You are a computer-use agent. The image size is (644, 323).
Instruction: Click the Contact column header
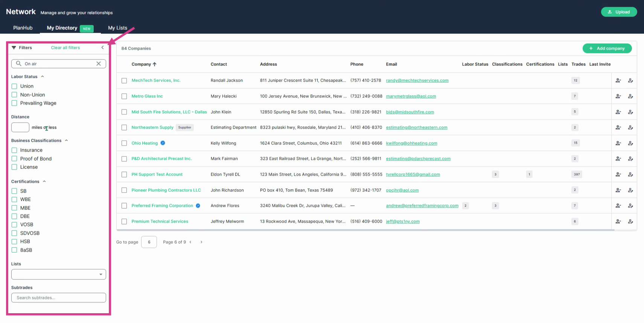pos(219,64)
